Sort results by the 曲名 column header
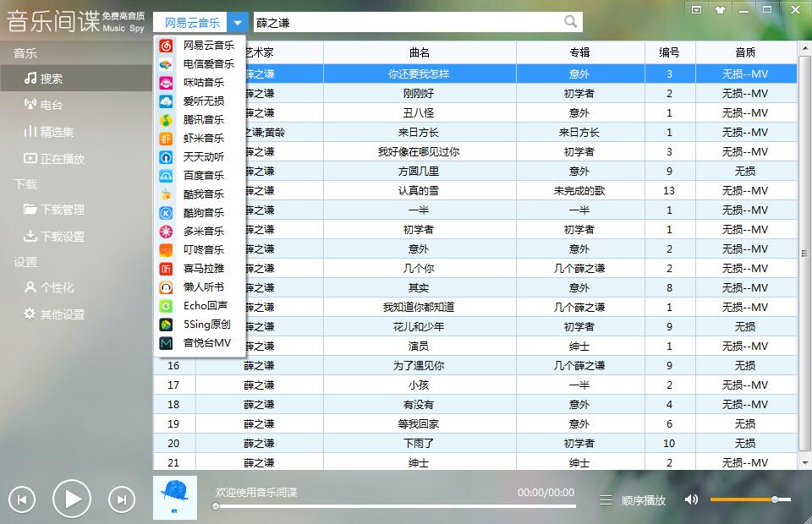The image size is (812, 524). click(420, 52)
